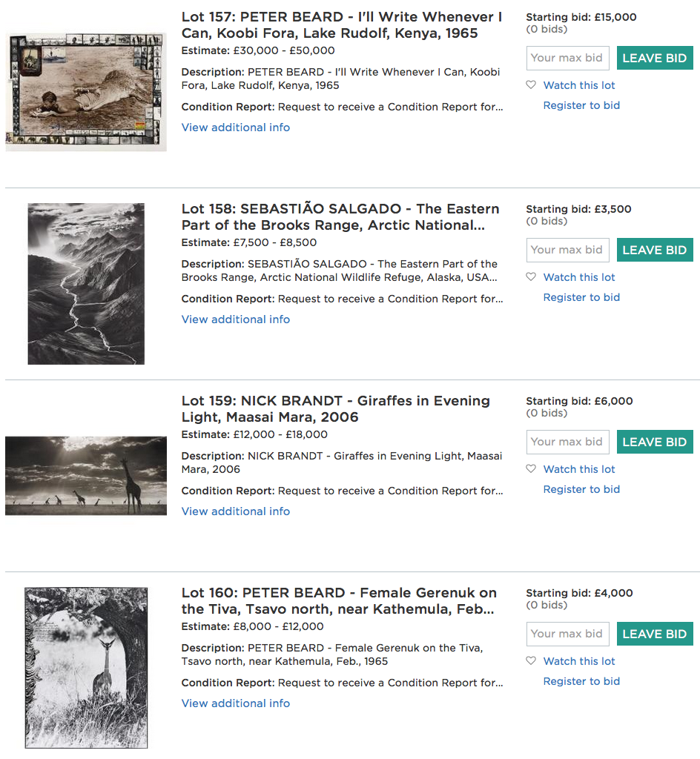Screen dimensions: 700x759
Task: Leave a bid on Lot 157
Action: [655, 58]
